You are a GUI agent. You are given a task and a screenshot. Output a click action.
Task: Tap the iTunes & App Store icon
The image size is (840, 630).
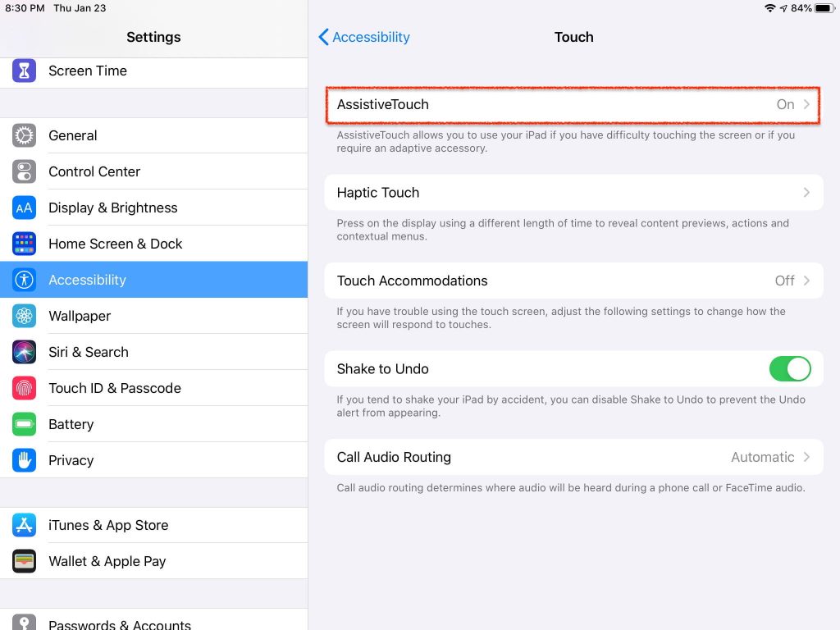[x=24, y=525]
